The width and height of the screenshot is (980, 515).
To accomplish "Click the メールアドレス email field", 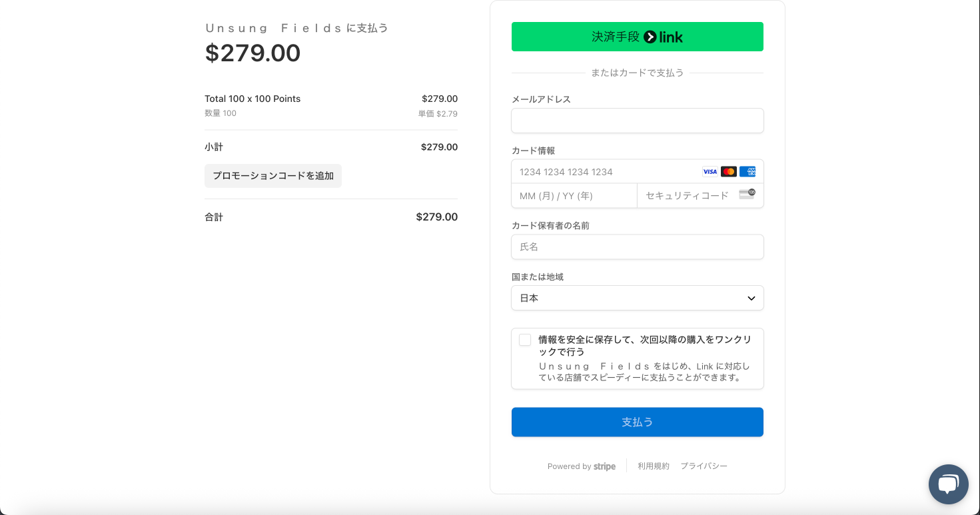I will (x=638, y=121).
